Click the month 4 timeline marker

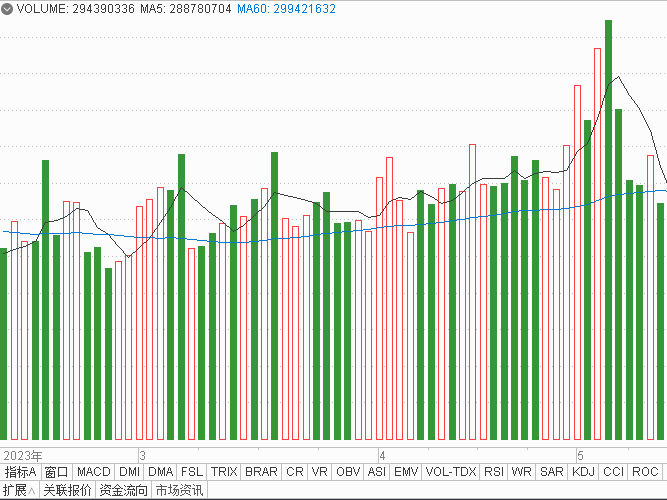pyautogui.click(x=382, y=454)
